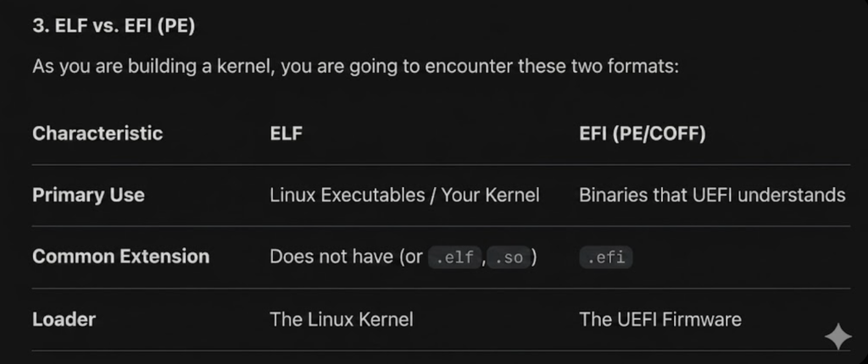Click the 'Binaries that UEFI understands' cell
868x364 pixels.
tap(712, 195)
